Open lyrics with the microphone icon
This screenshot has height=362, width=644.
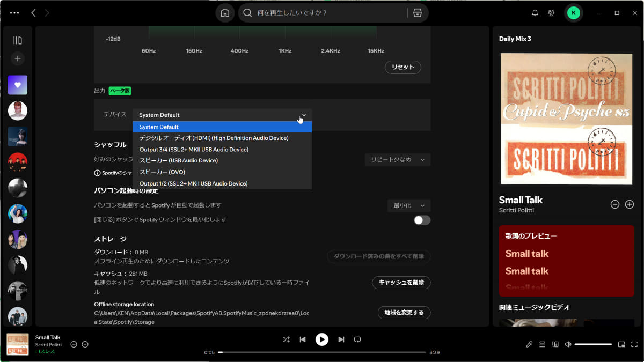click(x=529, y=344)
